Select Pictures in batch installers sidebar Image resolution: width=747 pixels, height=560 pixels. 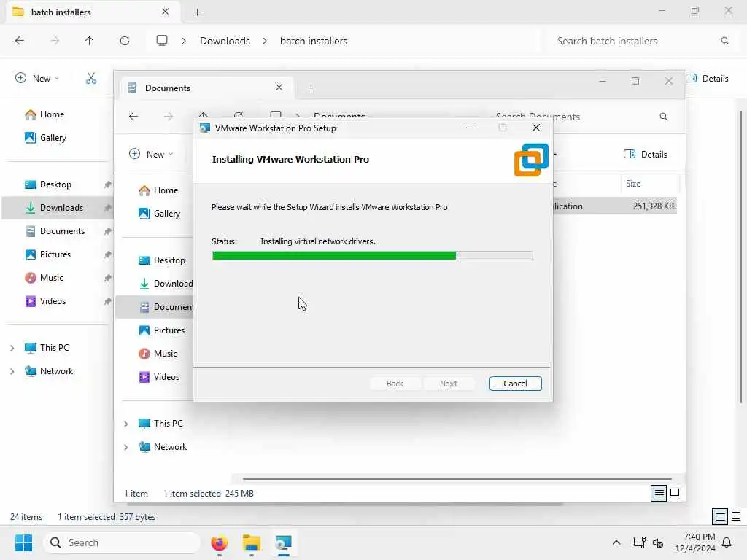55,254
